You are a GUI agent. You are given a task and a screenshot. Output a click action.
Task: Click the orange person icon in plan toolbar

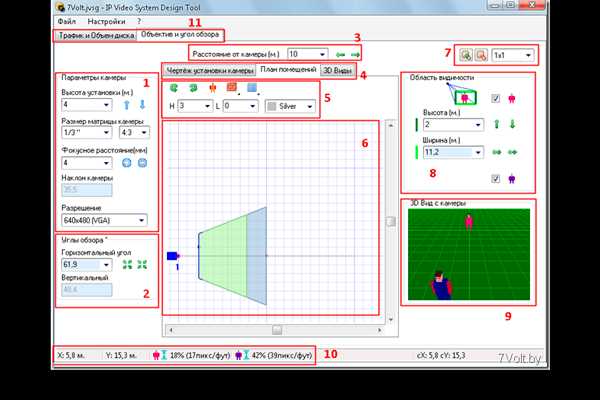point(211,86)
